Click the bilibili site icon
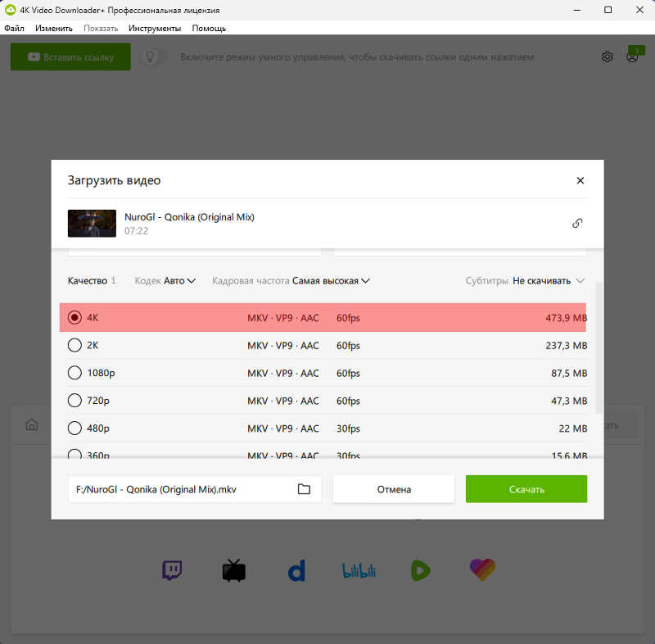The width and height of the screenshot is (655, 644). pyautogui.click(x=359, y=570)
